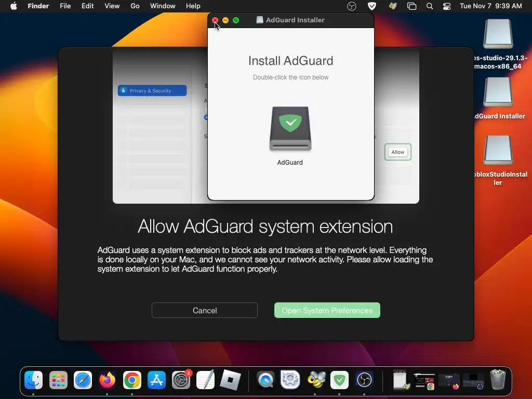Open Control Center in the menu bar
Screen dimensions: 532x399
coord(447,6)
